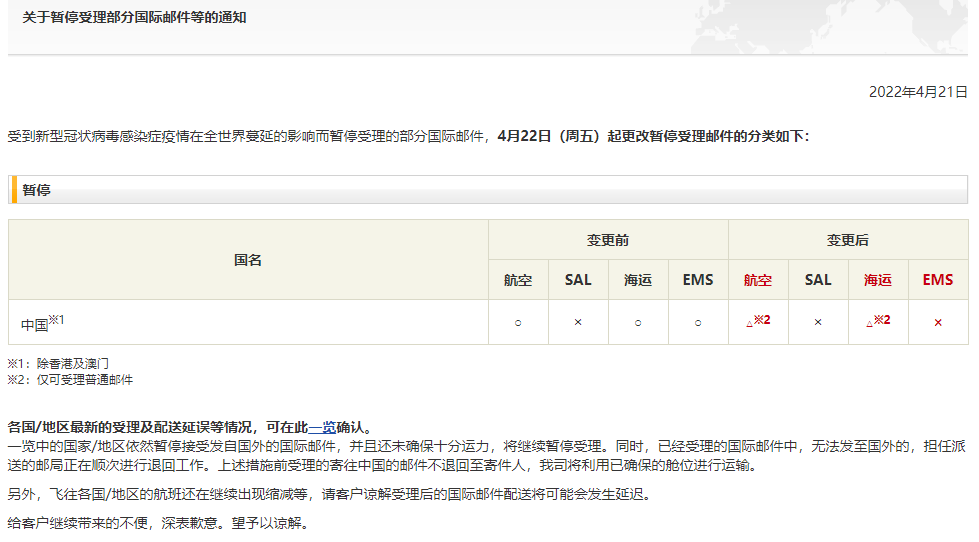Screen dimensions: 979x542
Task: Select the 变更前 column group header
Action: (x=608, y=240)
